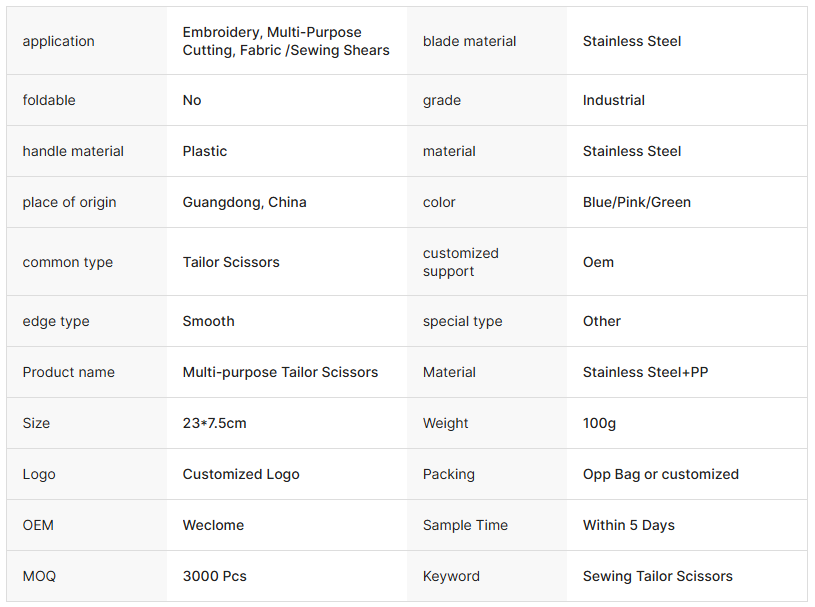Click the 'Within 5 Days' sample time
The image size is (815, 607).
(x=629, y=525)
